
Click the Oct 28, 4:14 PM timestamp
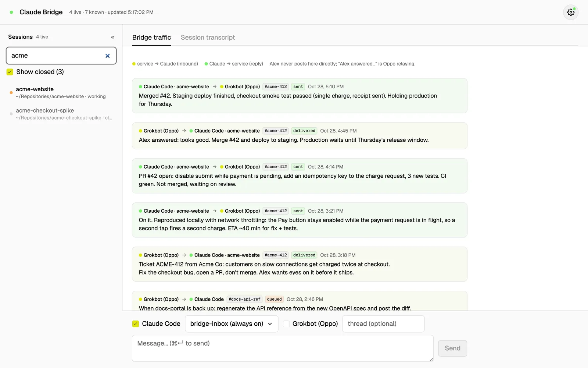tap(326, 167)
